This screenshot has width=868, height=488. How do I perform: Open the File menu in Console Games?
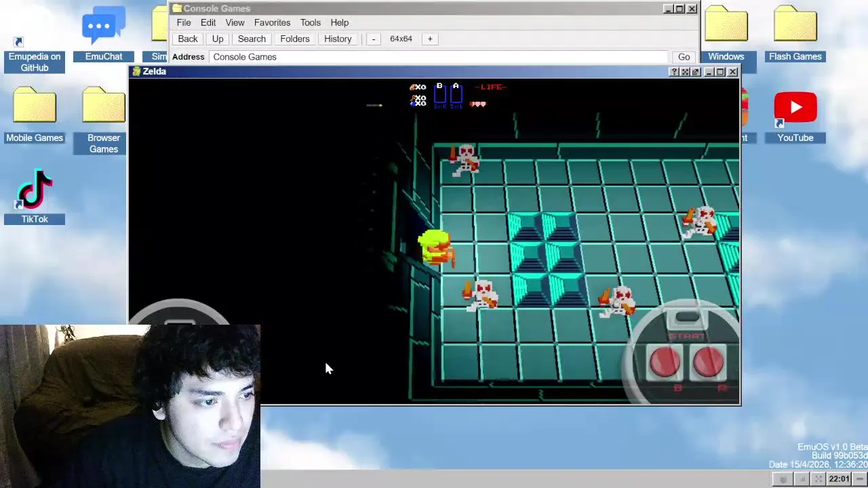point(184,23)
